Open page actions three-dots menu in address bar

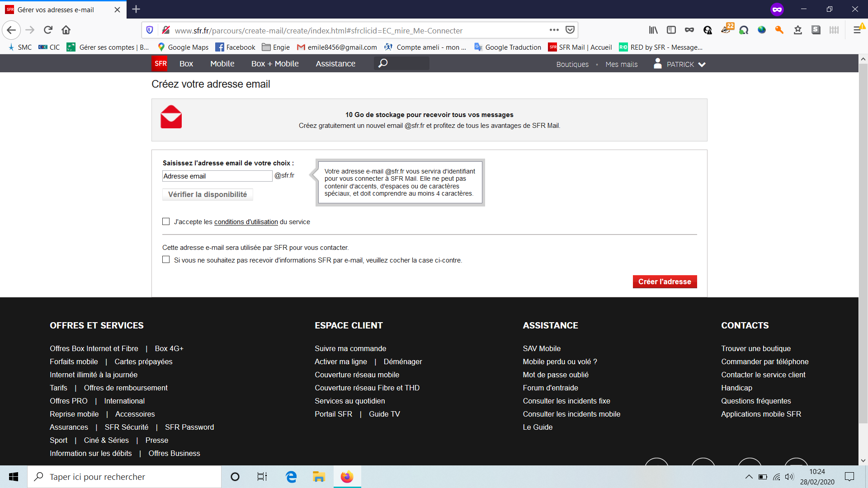coord(554,30)
